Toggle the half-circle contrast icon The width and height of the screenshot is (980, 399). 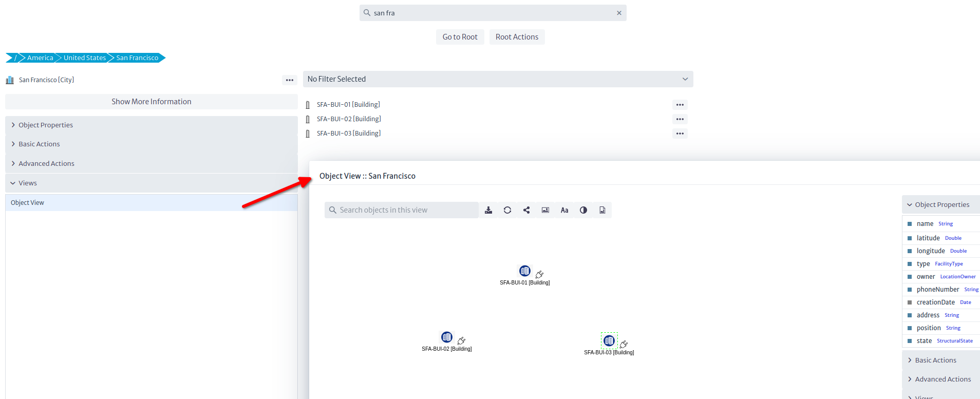[583, 210]
